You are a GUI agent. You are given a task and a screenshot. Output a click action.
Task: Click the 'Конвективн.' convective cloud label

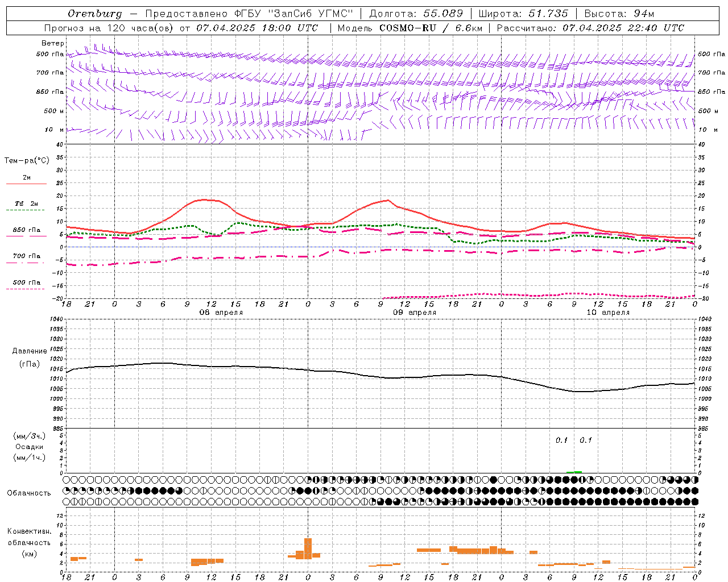tap(29, 531)
